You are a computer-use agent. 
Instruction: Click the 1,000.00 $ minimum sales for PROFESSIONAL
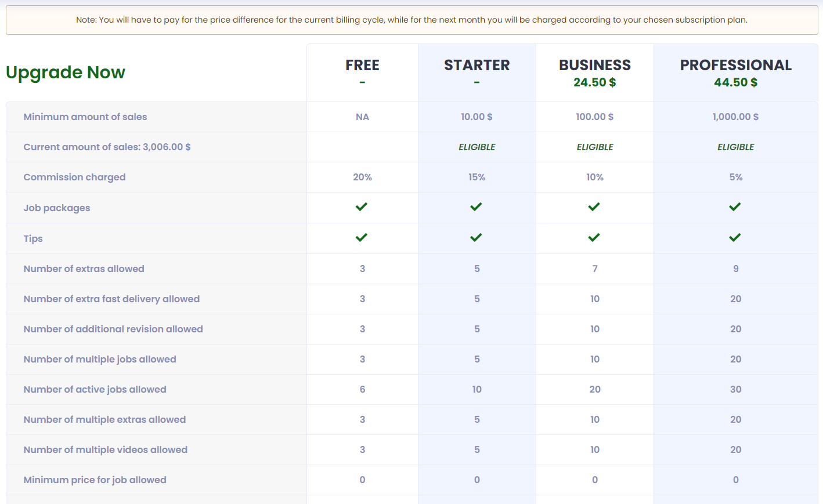click(736, 117)
